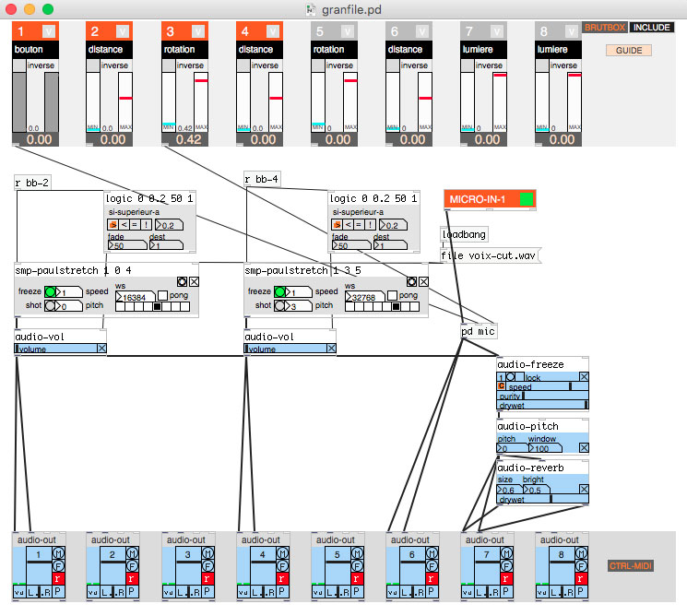The height and width of the screenshot is (616, 687).
Task: Click the ws number box showing 32768
Action: 364,297
